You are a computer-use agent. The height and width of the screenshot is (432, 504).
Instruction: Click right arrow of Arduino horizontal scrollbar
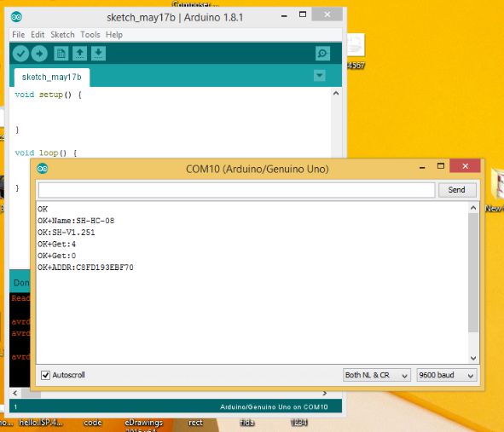[x=325, y=393]
